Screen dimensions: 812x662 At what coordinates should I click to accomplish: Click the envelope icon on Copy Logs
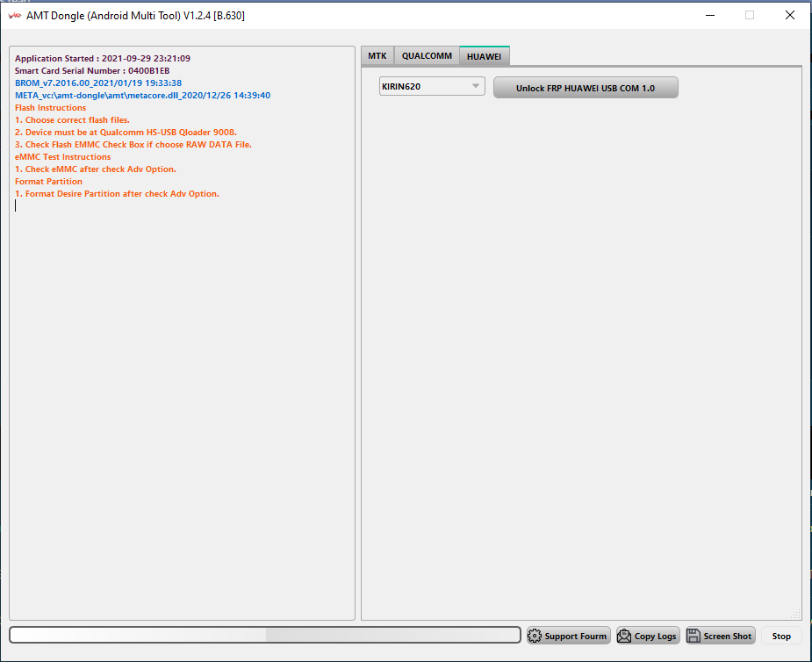coord(624,636)
